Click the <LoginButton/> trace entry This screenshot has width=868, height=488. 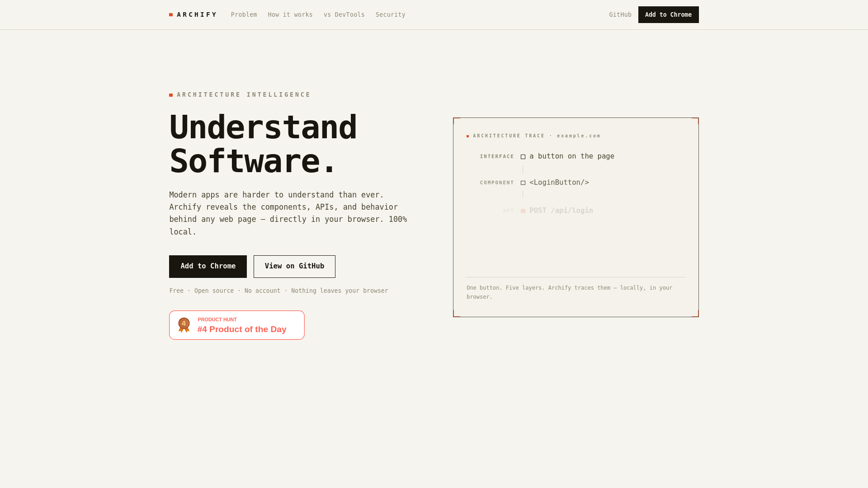559,183
